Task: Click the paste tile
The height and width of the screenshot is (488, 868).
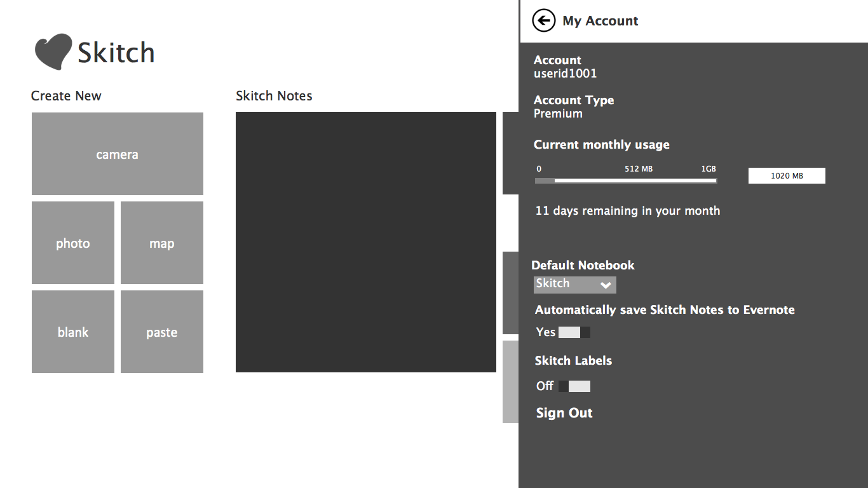Action: (x=162, y=332)
